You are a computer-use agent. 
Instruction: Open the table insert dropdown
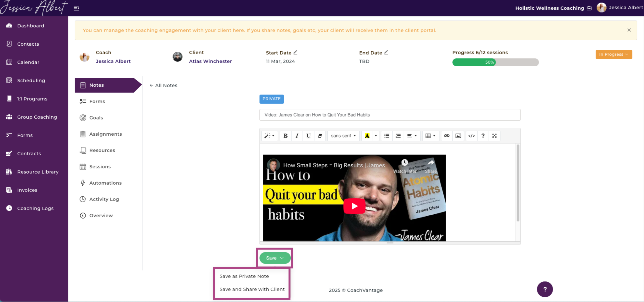430,136
